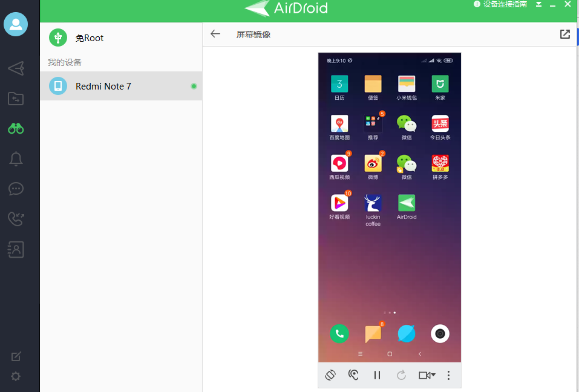Tap the phone's home navigation key
This screenshot has width=579, height=392.
(x=390, y=354)
